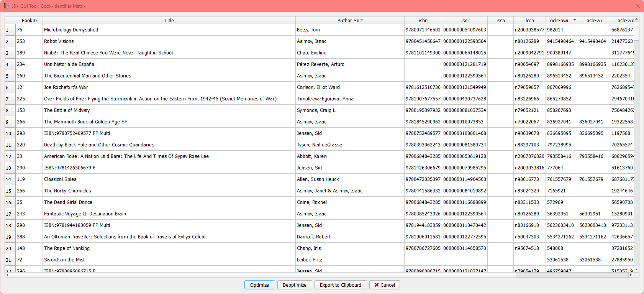Select 'The Battle of Midway' cell
This screenshot has width=644, height=294.
169,110
